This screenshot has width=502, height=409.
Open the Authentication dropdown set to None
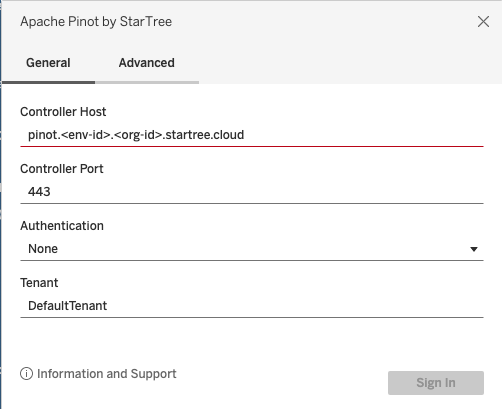[x=252, y=249]
